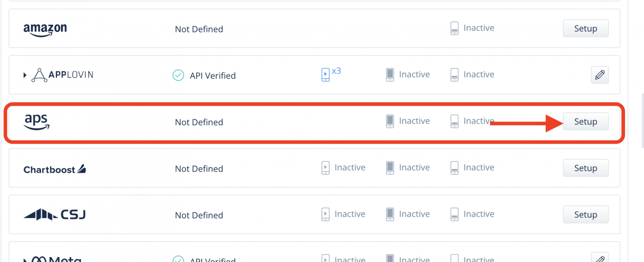Screen dimensions: 644x262
Task: Click the APS logo
Action: pyautogui.click(x=36, y=122)
